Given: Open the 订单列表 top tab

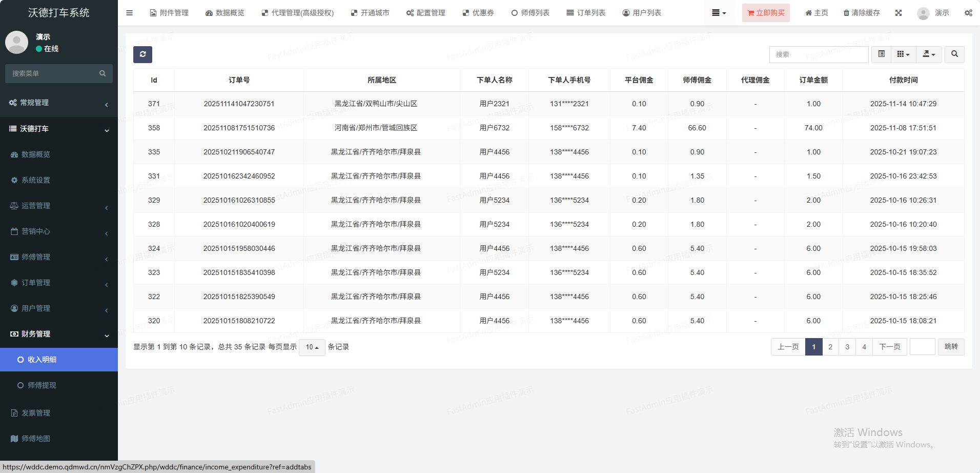Looking at the screenshot, I should coord(586,13).
